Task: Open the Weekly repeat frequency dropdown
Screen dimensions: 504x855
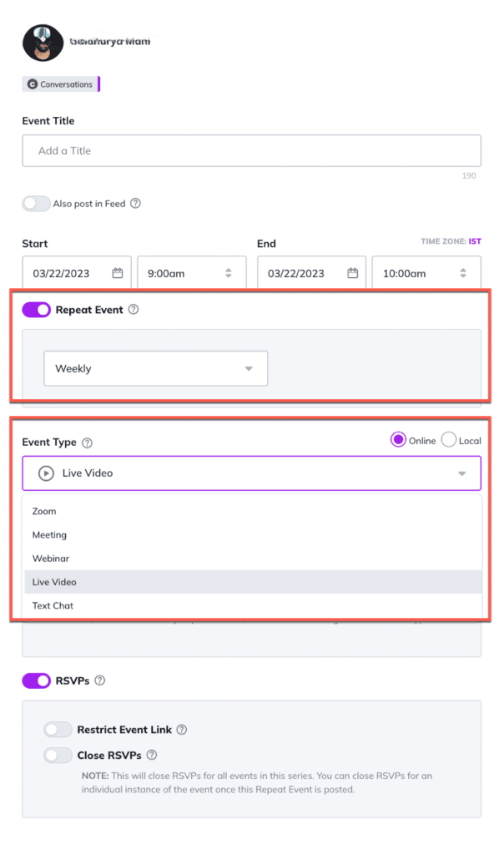Action: tap(155, 368)
